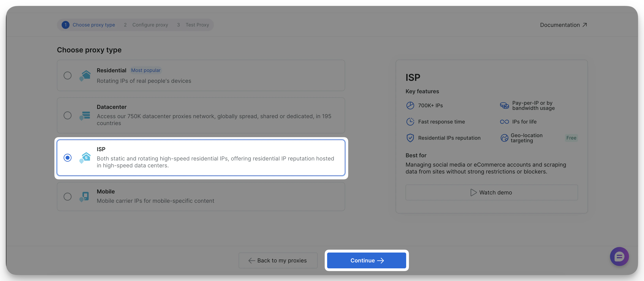Click the Mobile phone icon

(x=85, y=196)
